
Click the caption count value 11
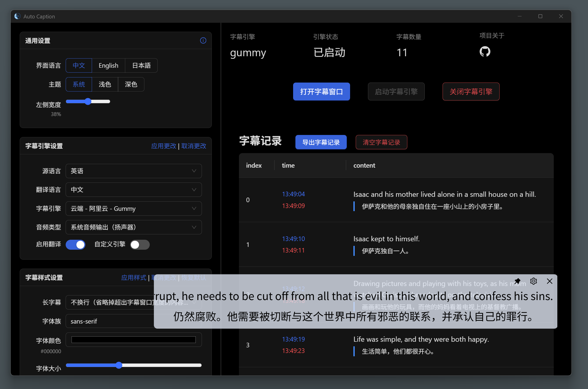(x=402, y=53)
